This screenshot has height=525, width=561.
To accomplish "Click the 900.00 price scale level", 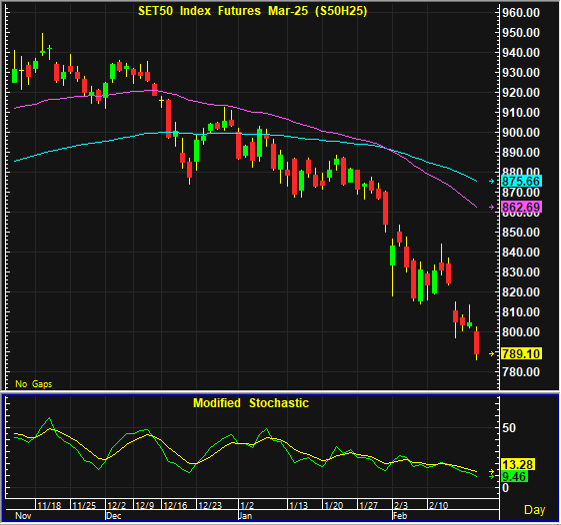I will pos(521,133).
